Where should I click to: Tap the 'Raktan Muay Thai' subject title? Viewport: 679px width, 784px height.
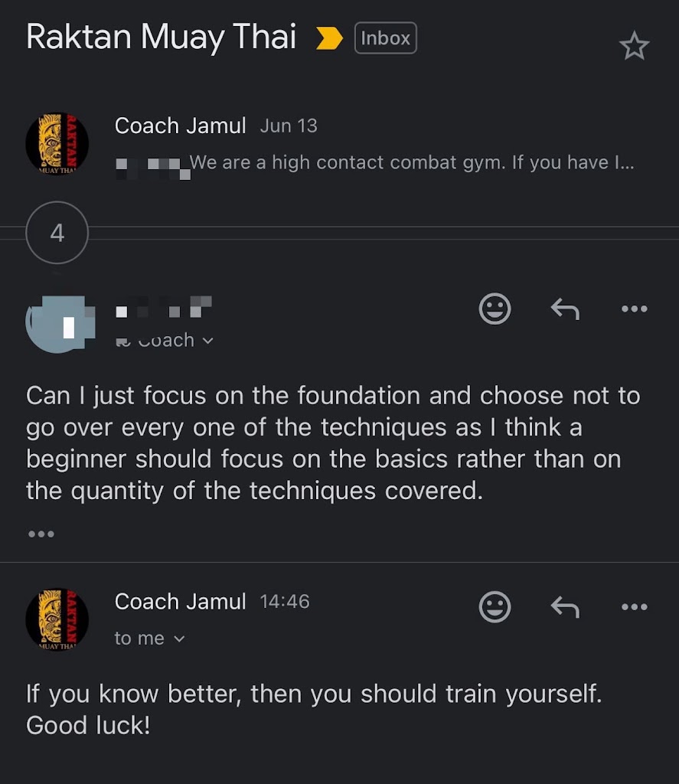pyautogui.click(x=161, y=37)
